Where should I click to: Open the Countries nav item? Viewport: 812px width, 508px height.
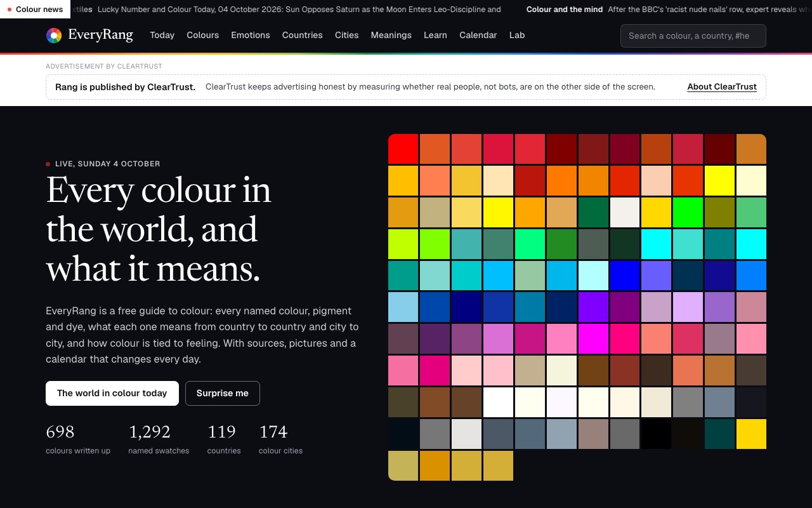302,35
